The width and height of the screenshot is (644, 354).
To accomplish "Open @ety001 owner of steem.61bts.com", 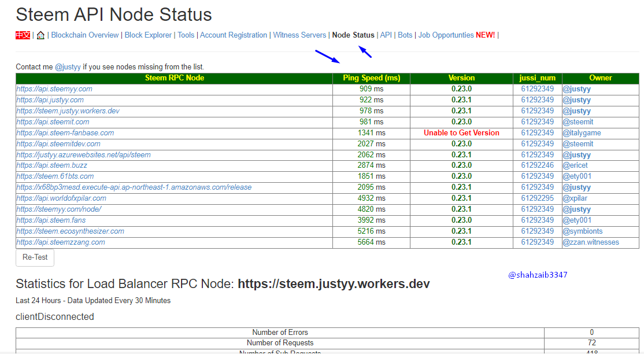I will click(577, 176).
